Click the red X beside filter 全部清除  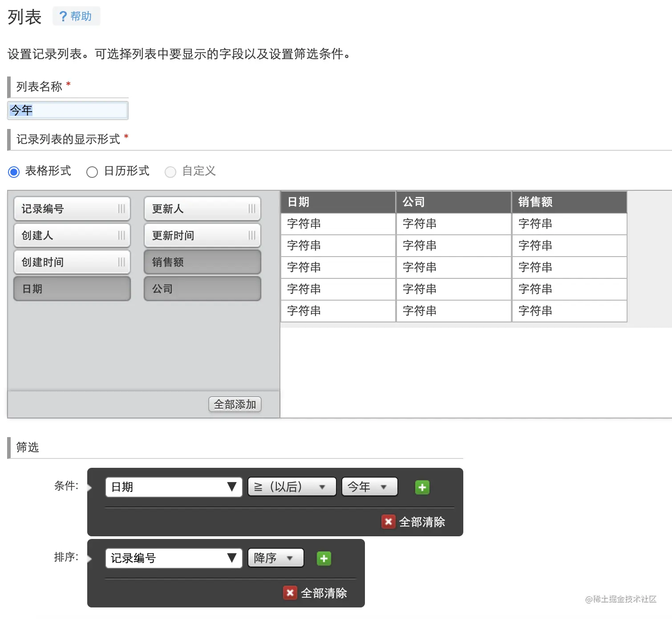[x=388, y=522]
